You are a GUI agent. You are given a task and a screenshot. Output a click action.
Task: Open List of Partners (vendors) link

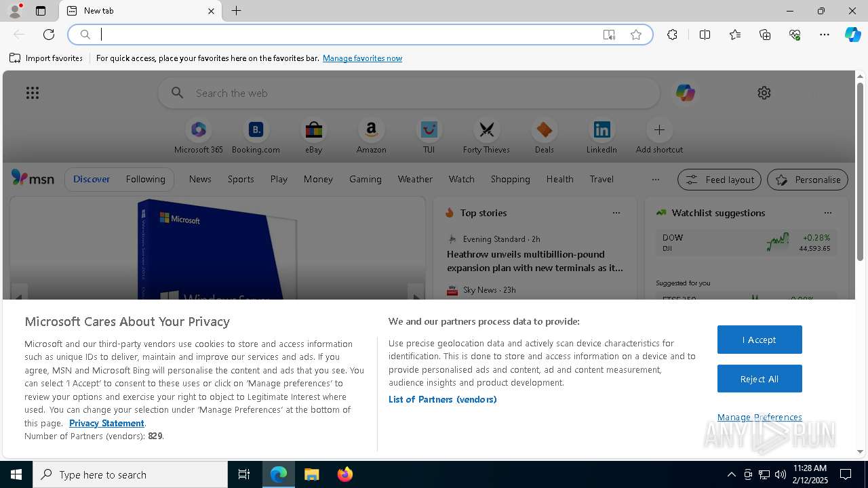pyautogui.click(x=442, y=399)
